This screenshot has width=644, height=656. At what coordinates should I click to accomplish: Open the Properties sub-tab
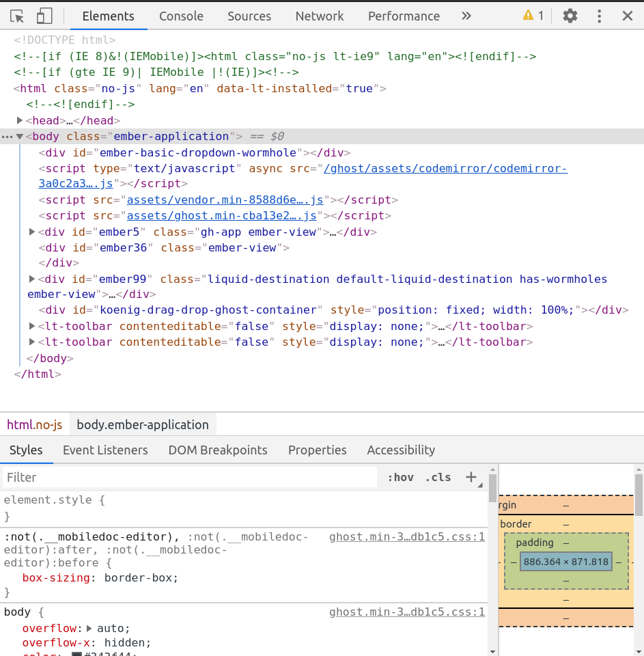318,450
